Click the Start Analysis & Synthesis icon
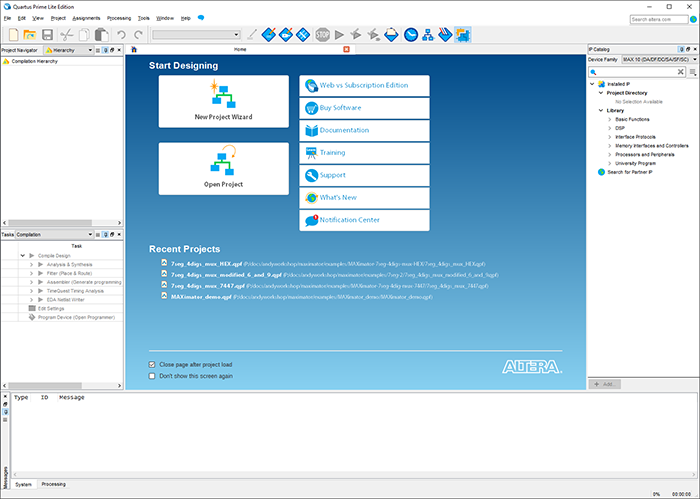Screen dimensions: 700x499 click(x=356, y=34)
